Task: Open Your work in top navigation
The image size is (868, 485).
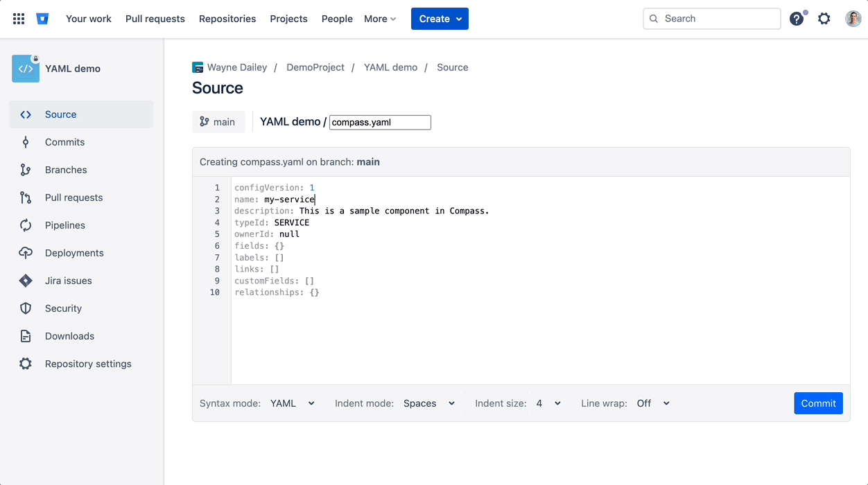Action: [x=89, y=19]
